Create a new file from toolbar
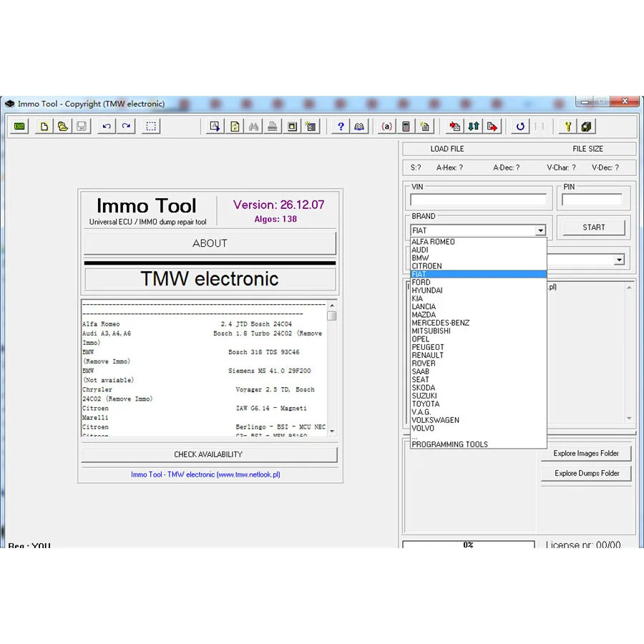 point(44,126)
